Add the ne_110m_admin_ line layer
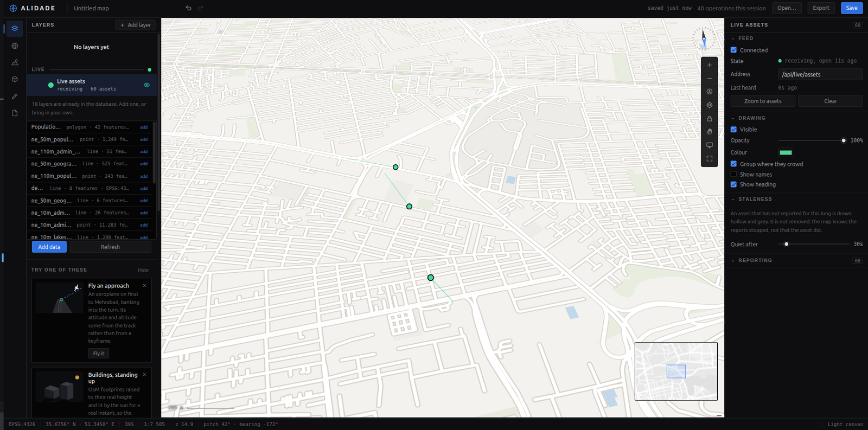Screen dimensions: 868x430 tap(144, 152)
